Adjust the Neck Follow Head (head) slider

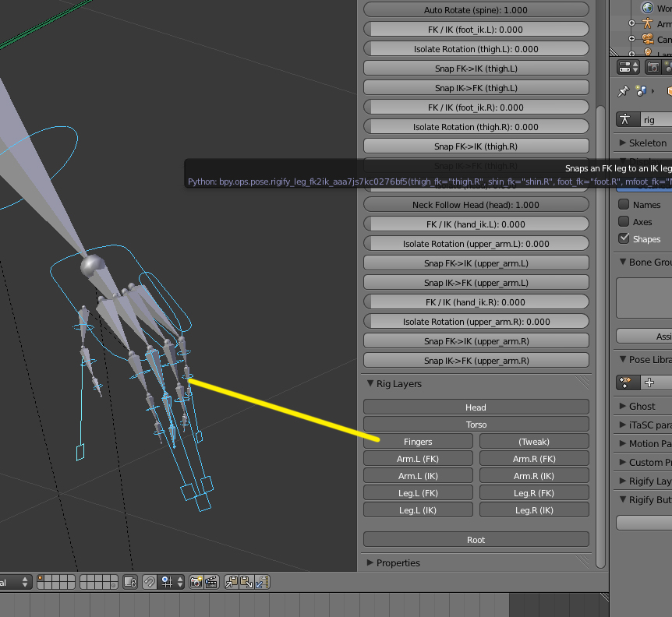476,205
